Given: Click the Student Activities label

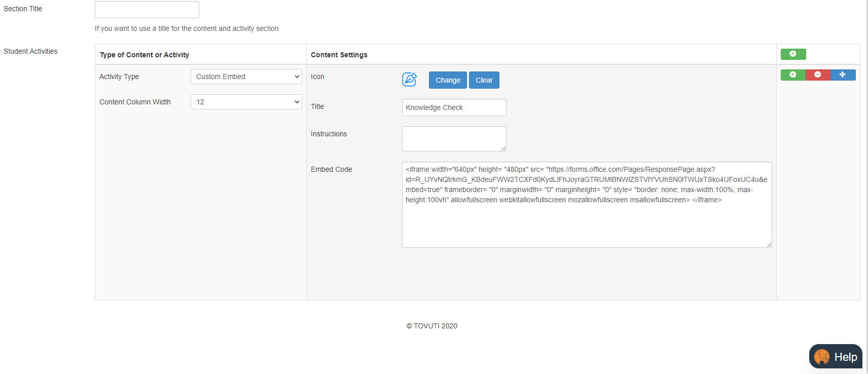Looking at the screenshot, I should tap(30, 51).
